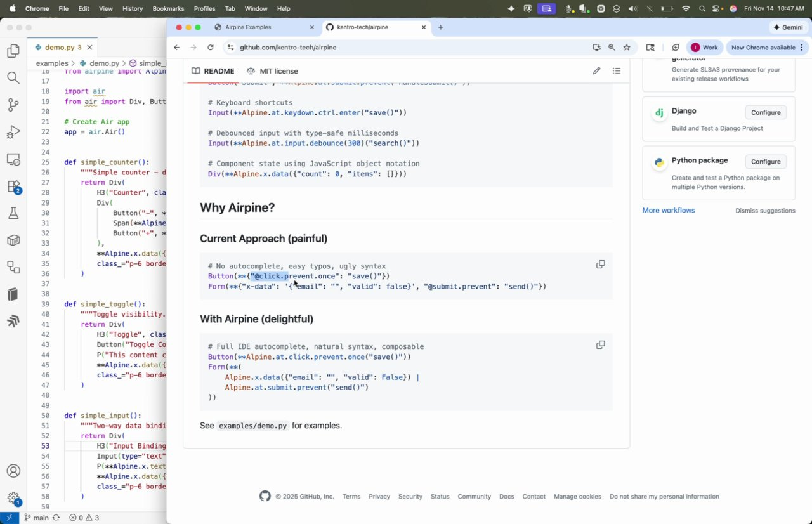Open the Search view in VS Code
Image resolution: width=812 pixels, height=524 pixels.
(x=13, y=78)
